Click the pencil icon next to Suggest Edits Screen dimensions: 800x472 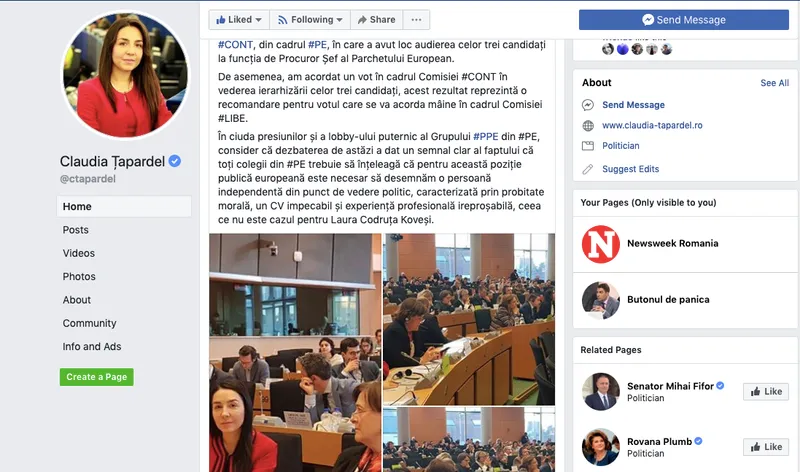(x=588, y=169)
